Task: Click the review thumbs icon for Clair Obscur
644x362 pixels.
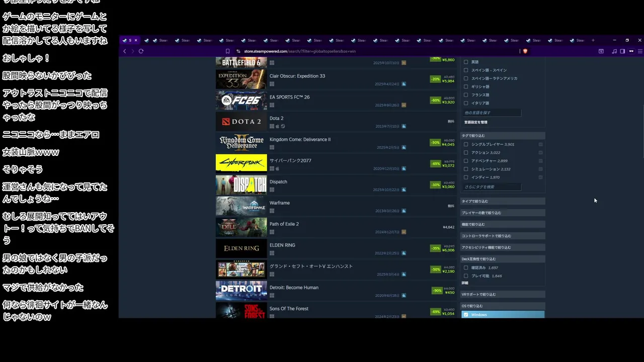Action: (404, 84)
